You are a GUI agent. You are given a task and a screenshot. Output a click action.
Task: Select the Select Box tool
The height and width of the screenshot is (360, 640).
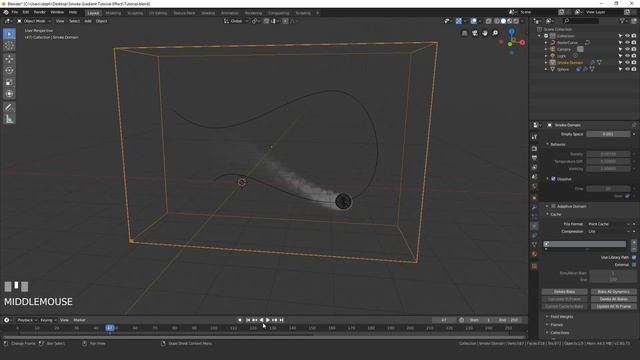[9, 34]
